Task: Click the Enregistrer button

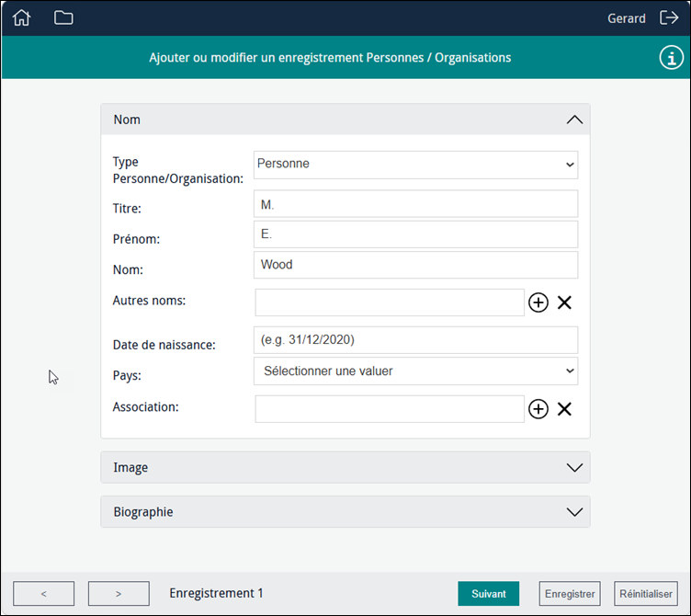Action: click(570, 594)
